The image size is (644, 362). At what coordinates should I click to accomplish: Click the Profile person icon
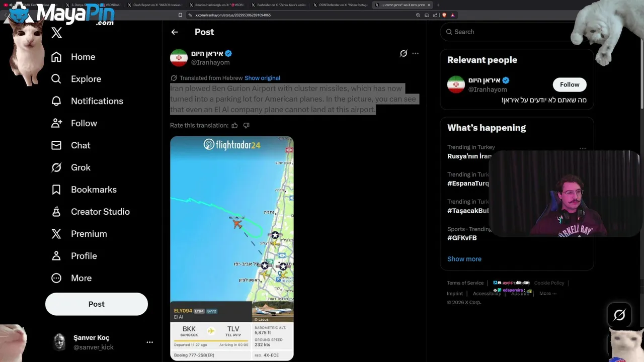click(56, 256)
